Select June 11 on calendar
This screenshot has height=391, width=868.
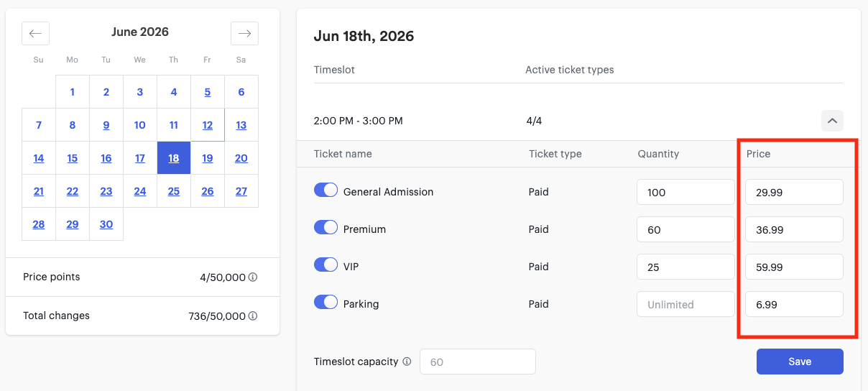pos(174,125)
